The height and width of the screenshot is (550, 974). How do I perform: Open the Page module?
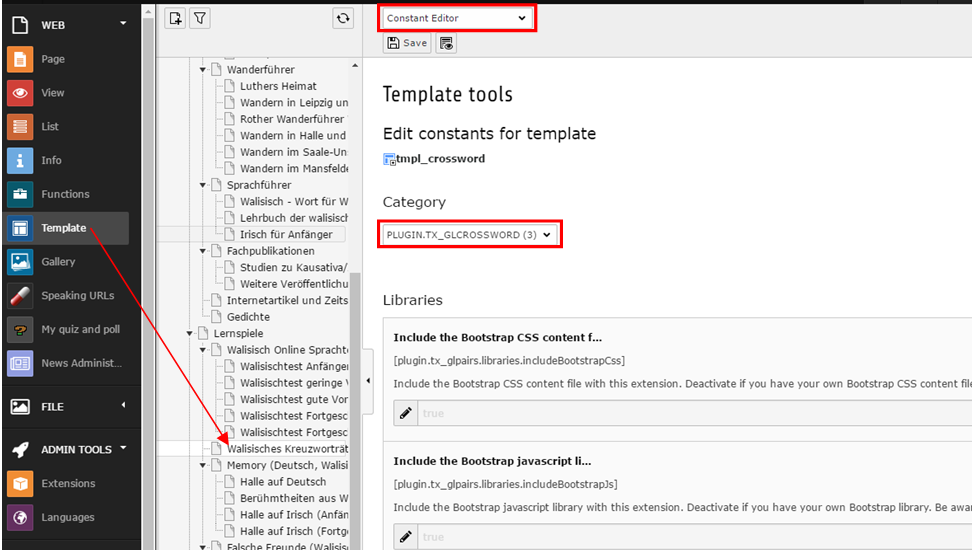tap(66, 59)
